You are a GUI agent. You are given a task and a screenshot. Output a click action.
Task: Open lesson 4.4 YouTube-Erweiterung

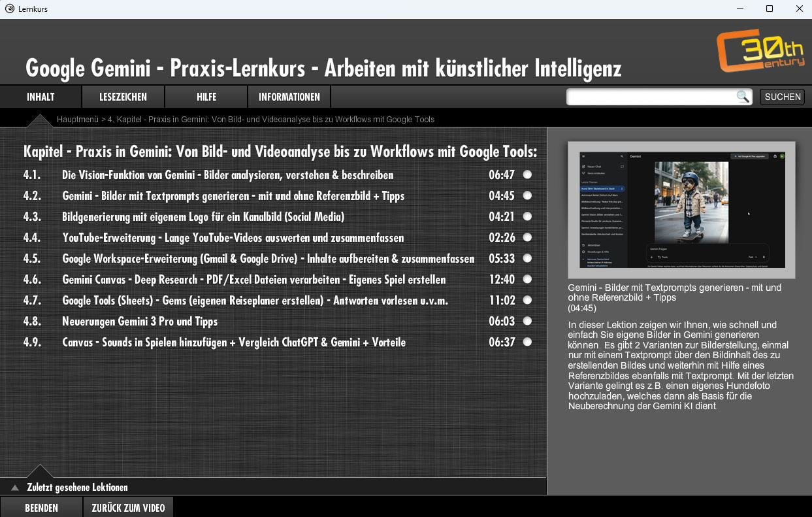[233, 238]
